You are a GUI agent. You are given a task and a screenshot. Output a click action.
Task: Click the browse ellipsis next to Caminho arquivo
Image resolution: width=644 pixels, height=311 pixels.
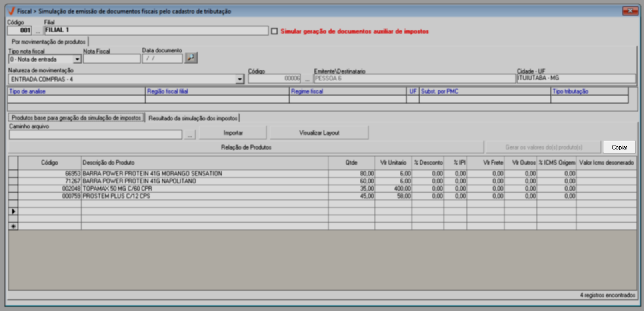click(x=190, y=135)
